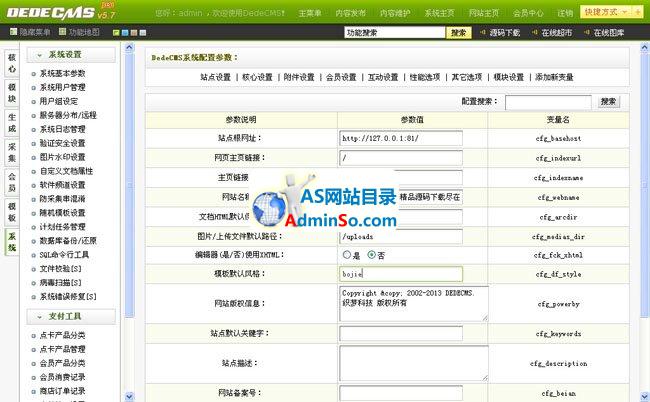Click the 隐藏菜单 hide-menu icon
Viewport: 650px width, 402px height.
point(13,32)
